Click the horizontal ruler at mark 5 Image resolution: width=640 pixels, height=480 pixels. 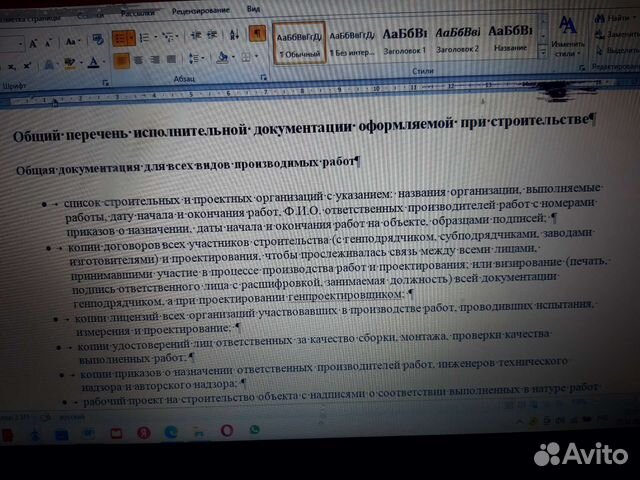point(191,94)
